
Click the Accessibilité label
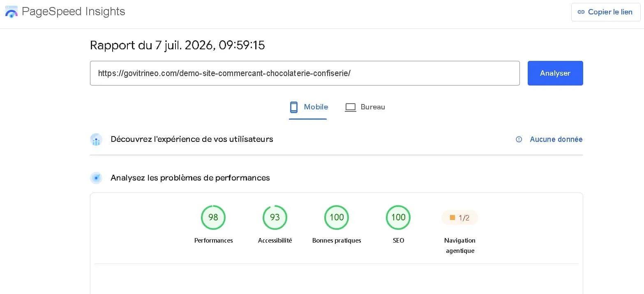point(275,241)
